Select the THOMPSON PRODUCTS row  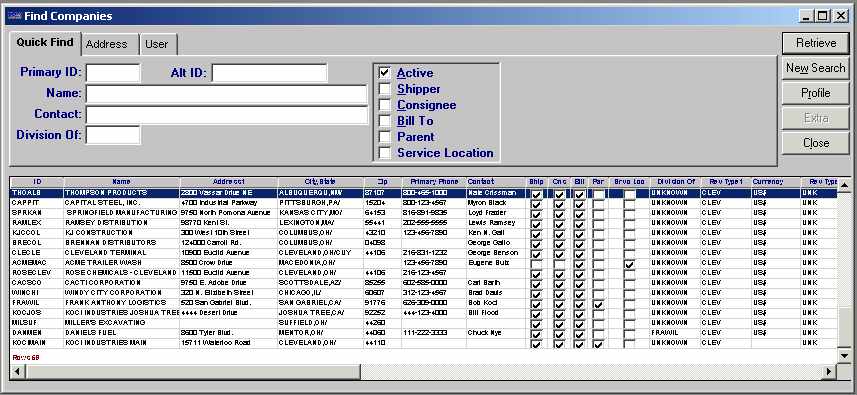[424, 193]
